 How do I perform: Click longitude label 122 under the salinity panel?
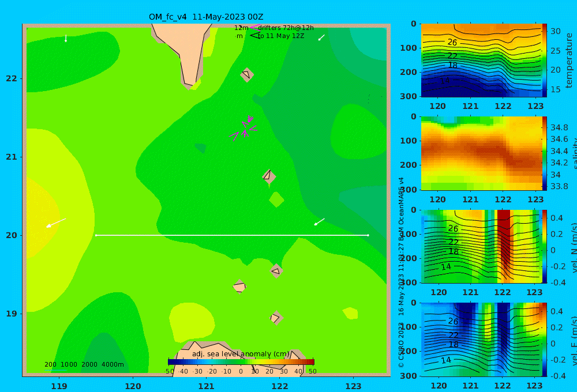tap(503, 199)
